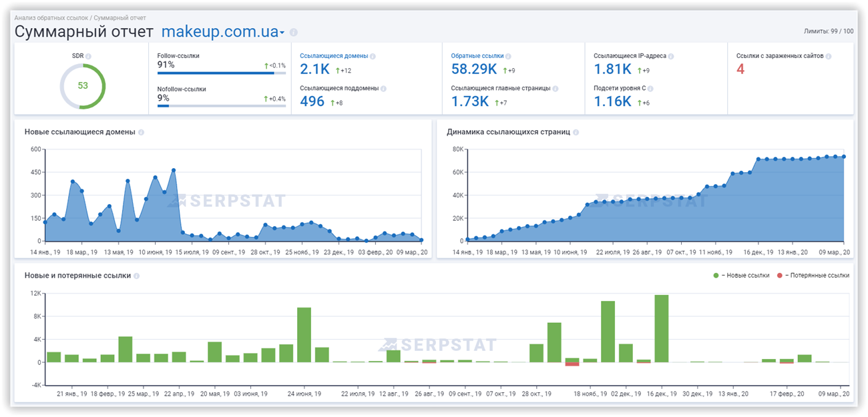Click info icon beside Новые и потерянные ссылки title
This screenshot has height=417, width=868.
pyautogui.click(x=136, y=276)
